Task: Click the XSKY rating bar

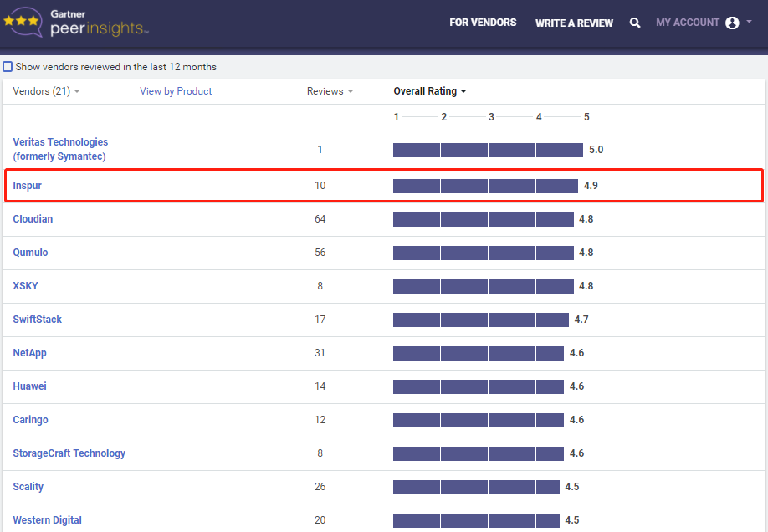Action: pyautogui.click(x=484, y=286)
